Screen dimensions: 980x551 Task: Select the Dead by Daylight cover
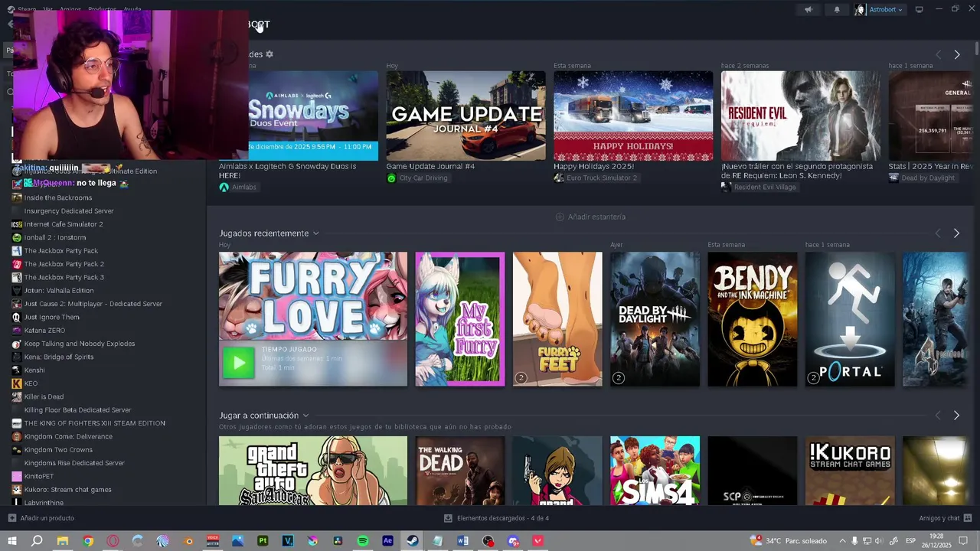(x=655, y=319)
